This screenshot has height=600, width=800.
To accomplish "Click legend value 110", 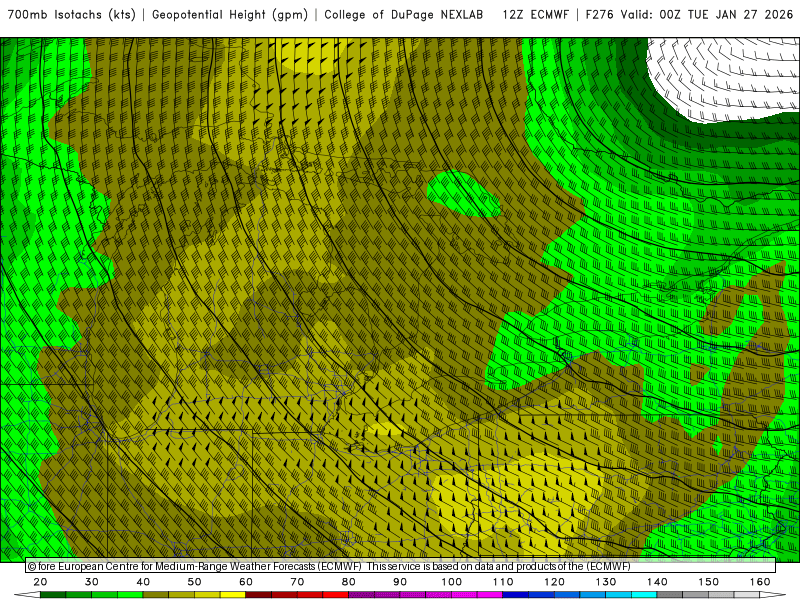I will coord(503,582).
